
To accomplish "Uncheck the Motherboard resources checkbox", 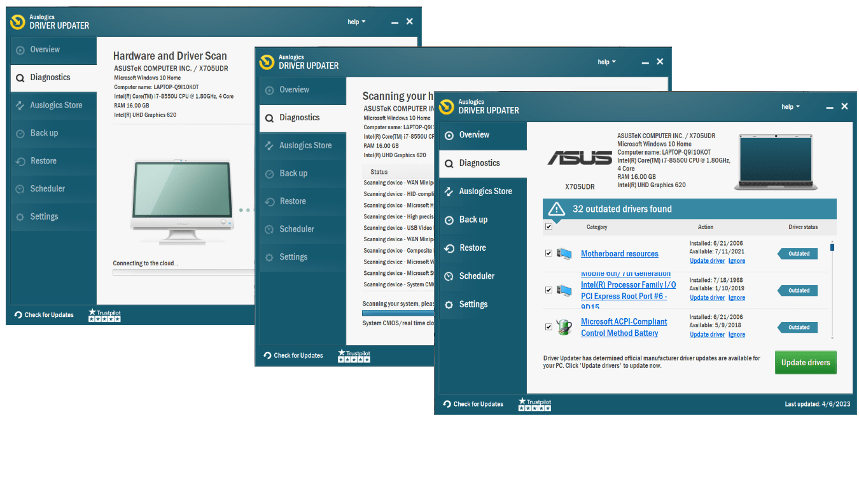I will click(548, 253).
